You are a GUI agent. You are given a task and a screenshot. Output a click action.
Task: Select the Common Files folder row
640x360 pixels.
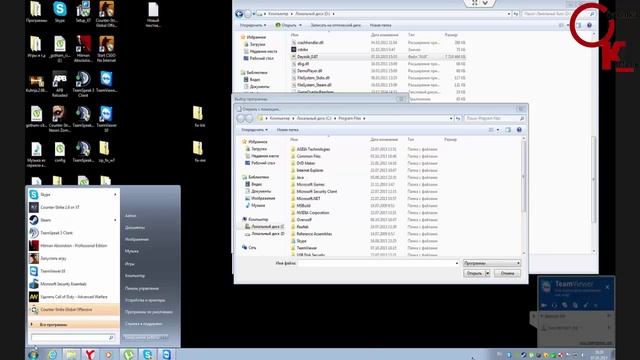click(364, 156)
